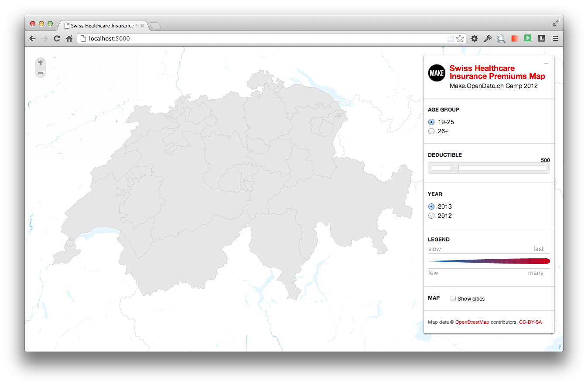Click the browser home button
This screenshot has height=386, width=588.
pos(69,39)
